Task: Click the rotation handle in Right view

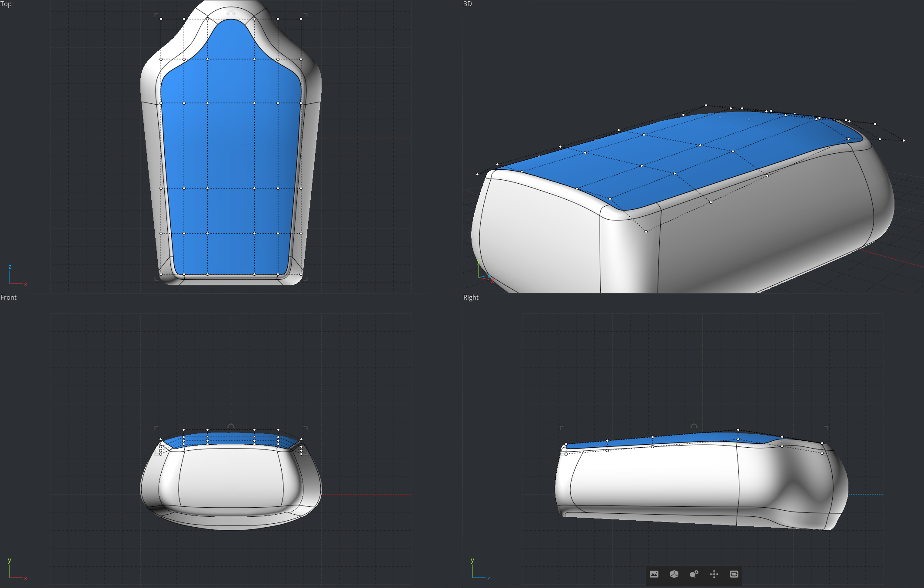Action: tap(694, 426)
